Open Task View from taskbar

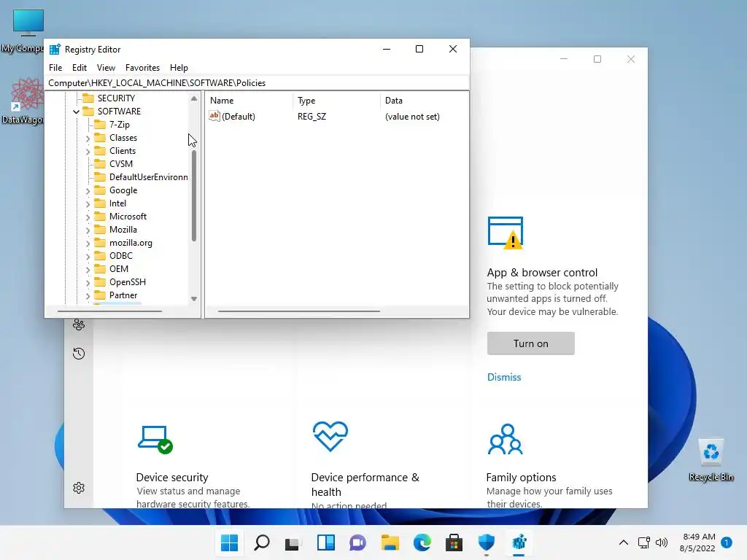pos(293,542)
